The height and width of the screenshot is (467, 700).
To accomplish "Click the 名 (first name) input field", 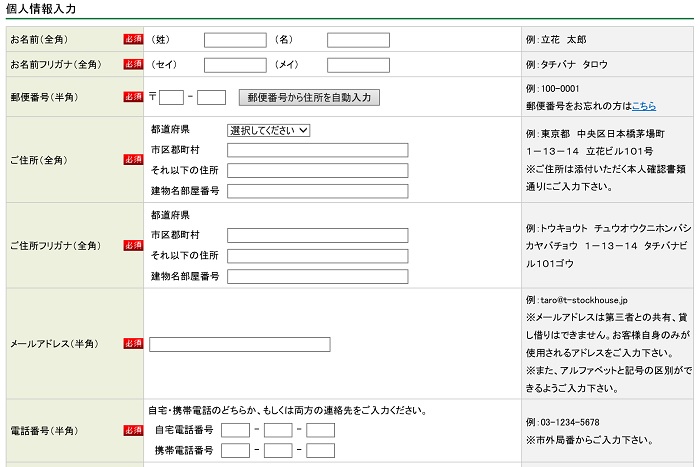I will (x=358, y=40).
